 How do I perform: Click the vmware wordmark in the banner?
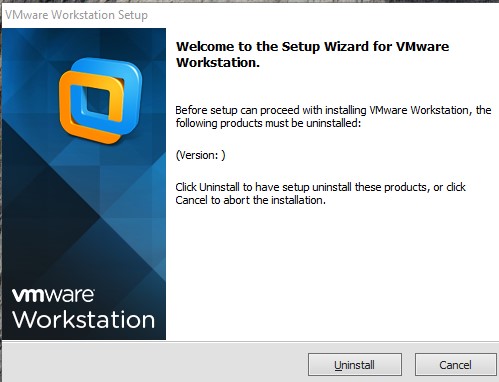[x=53, y=295]
